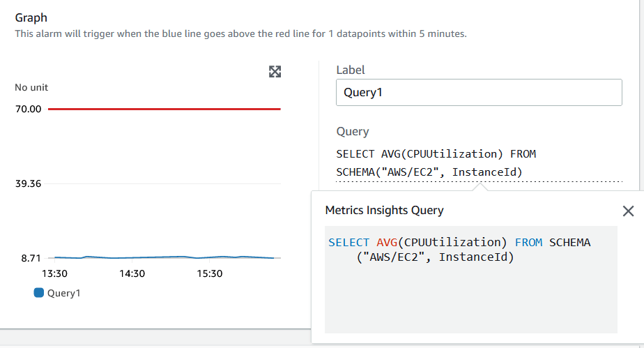The image size is (644, 348).
Task: Click the dotted-underlined Query text under Label
Action: [x=436, y=163]
